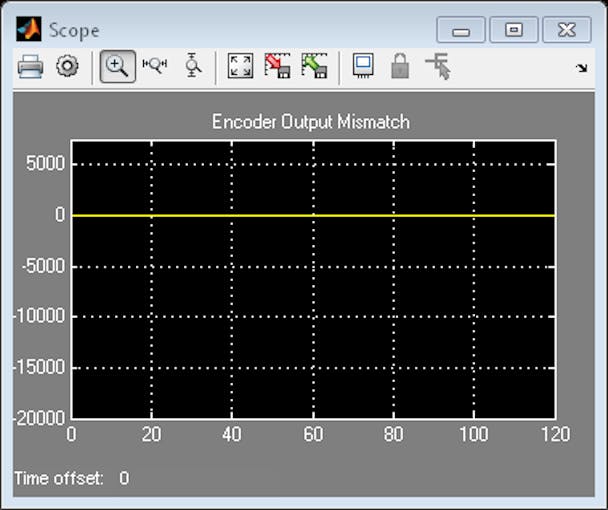This screenshot has width=608, height=510.
Task: Click the yellow signal trace line
Action: pyautogui.click(x=313, y=215)
